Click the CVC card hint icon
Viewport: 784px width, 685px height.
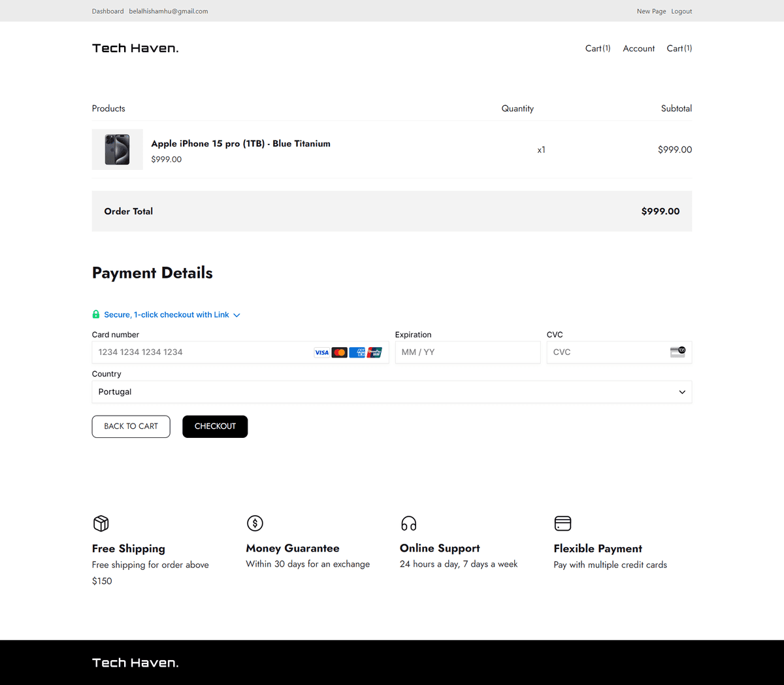678,352
